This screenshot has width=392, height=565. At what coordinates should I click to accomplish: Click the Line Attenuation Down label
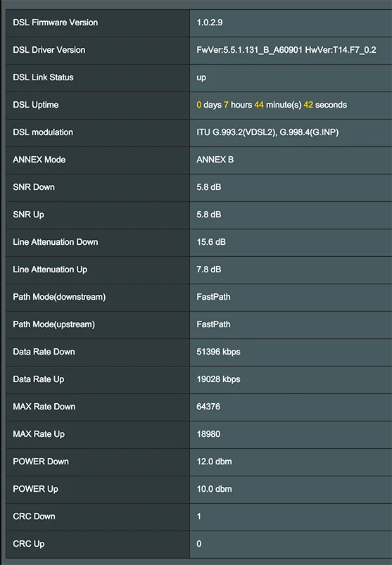click(56, 242)
